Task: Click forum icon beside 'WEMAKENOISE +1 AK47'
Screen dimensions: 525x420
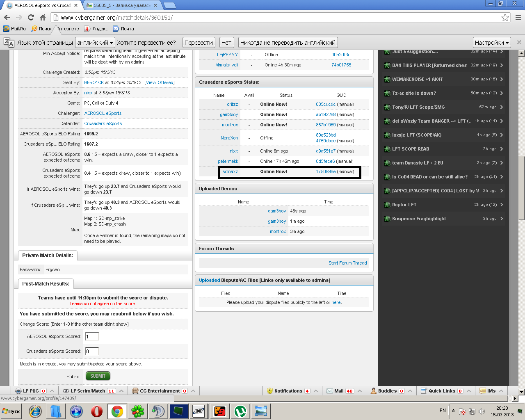Action: click(387, 79)
